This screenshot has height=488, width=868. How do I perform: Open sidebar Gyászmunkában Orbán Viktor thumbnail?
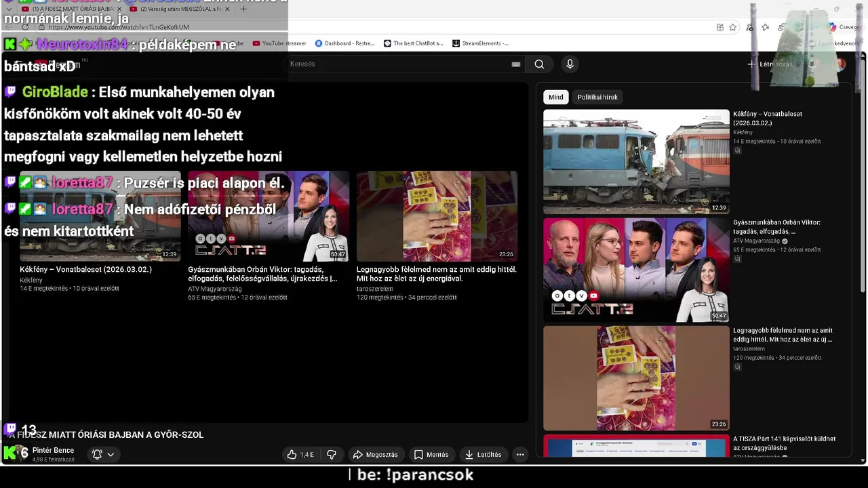click(x=636, y=270)
